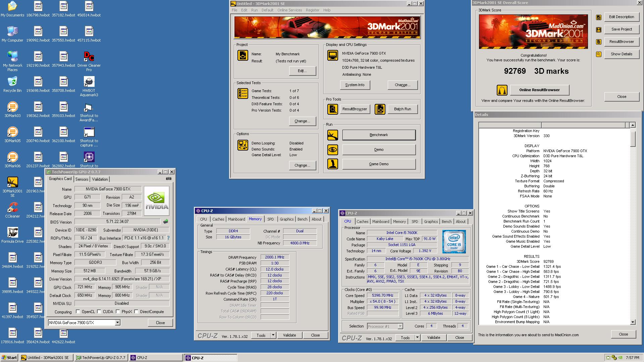
Task: Open CCleaner desktop icon
Action: point(12,210)
